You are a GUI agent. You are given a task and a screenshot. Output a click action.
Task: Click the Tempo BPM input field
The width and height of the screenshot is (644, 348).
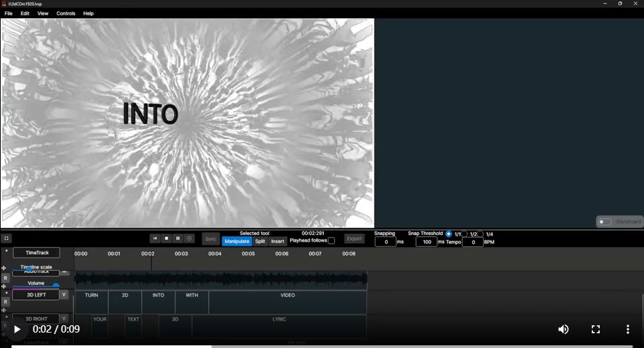pos(472,242)
